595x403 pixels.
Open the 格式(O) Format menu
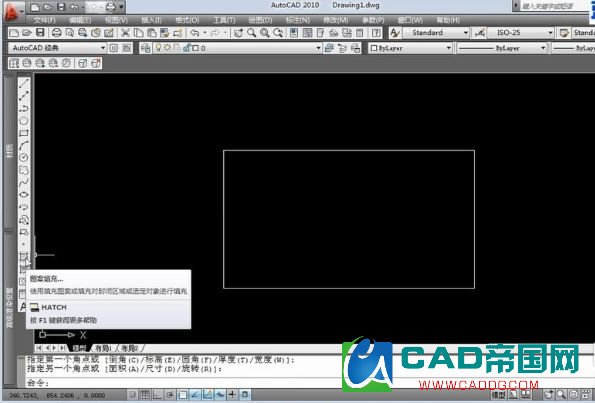(x=187, y=20)
